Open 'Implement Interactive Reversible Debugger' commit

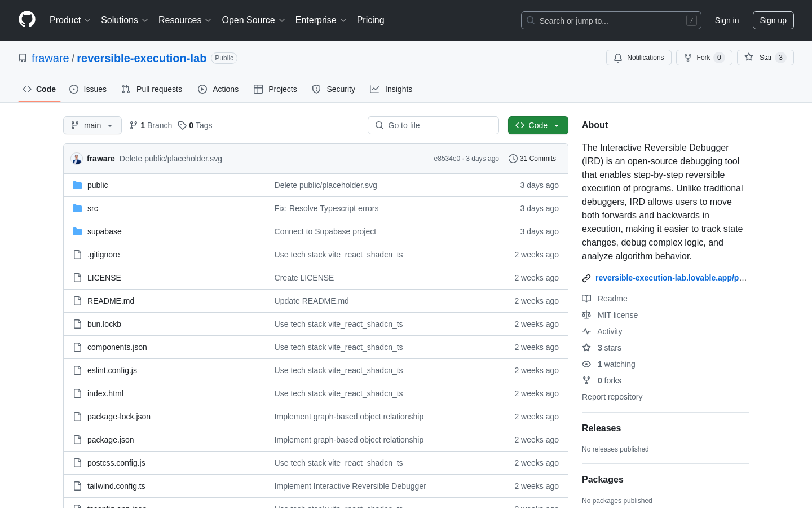pos(350,486)
